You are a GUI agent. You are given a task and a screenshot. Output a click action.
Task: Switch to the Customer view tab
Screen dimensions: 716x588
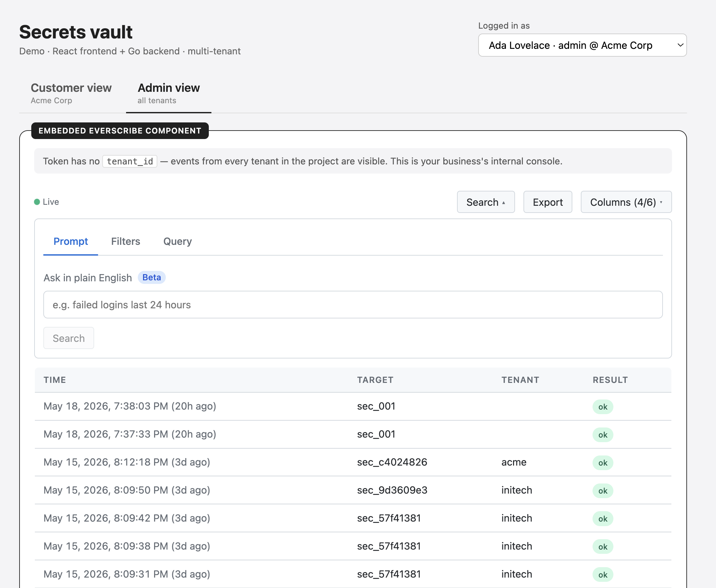click(71, 93)
